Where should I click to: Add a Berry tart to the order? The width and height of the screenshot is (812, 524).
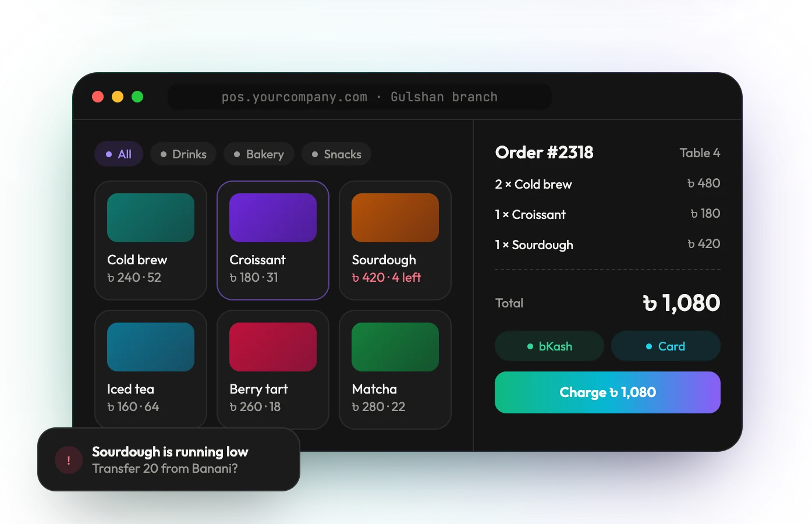pos(273,370)
